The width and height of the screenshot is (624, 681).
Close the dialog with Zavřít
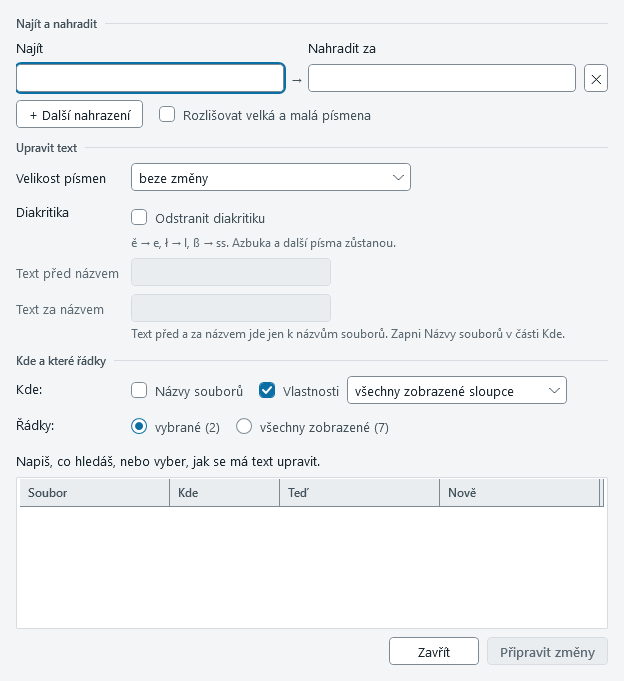pyautogui.click(x=434, y=651)
